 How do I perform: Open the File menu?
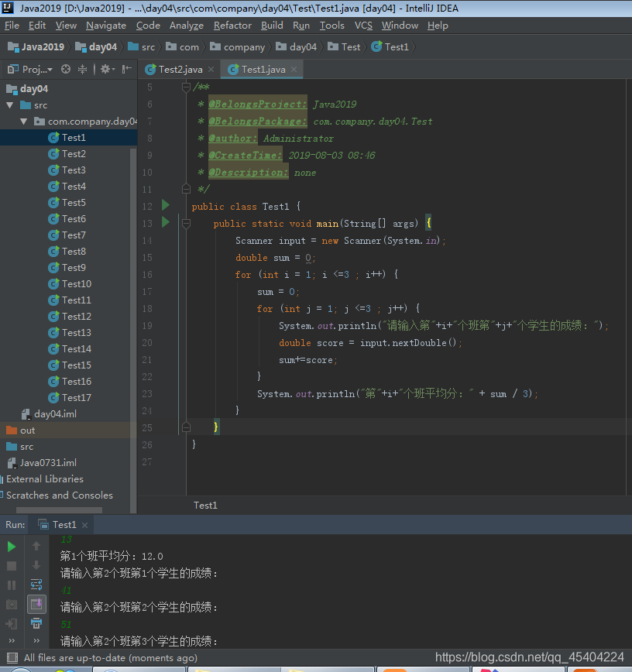tap(12, 26)
